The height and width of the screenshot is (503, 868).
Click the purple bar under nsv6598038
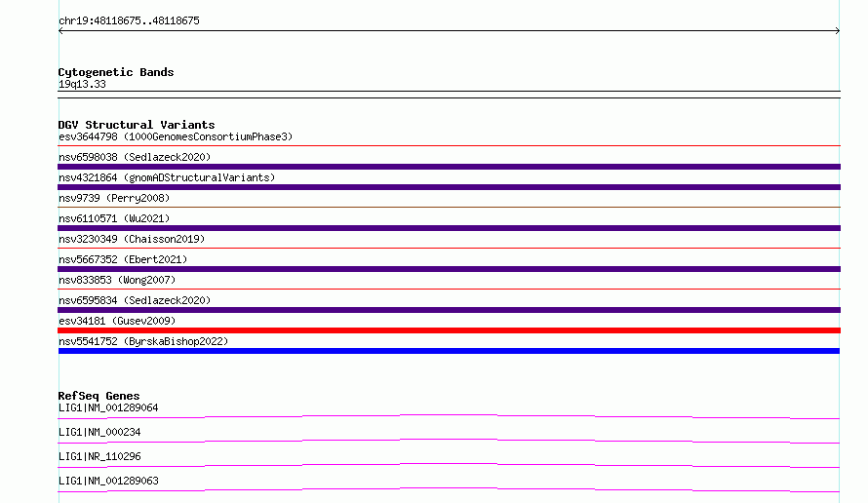click(449, 167)
